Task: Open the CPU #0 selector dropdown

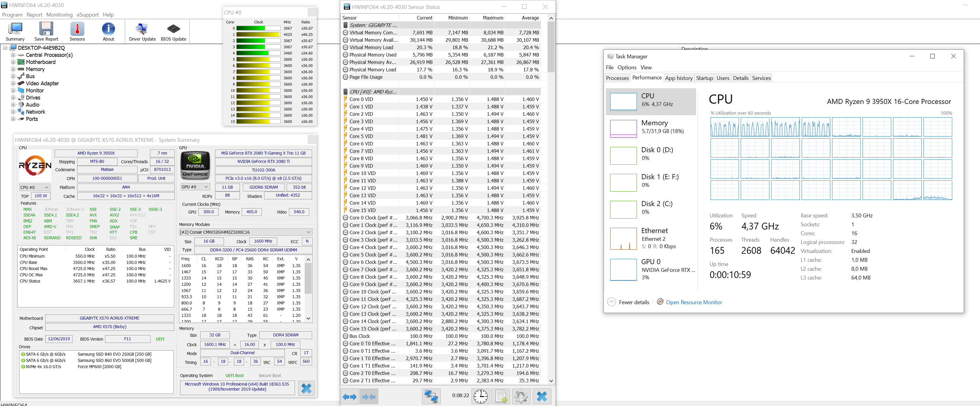Action: coord(35,187)
